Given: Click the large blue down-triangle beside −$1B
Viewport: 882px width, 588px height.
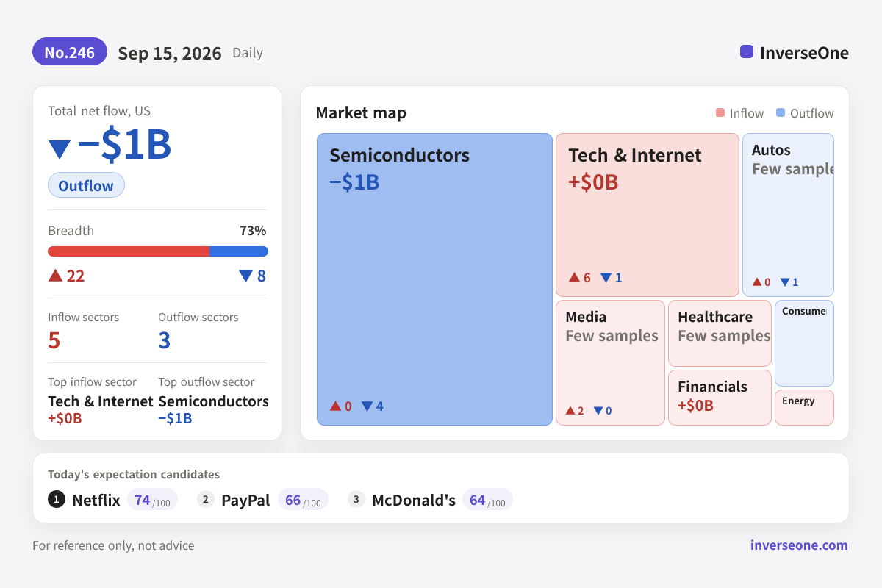Looking at the screenshot, I should pyautogui.click(x=60, y=149).
